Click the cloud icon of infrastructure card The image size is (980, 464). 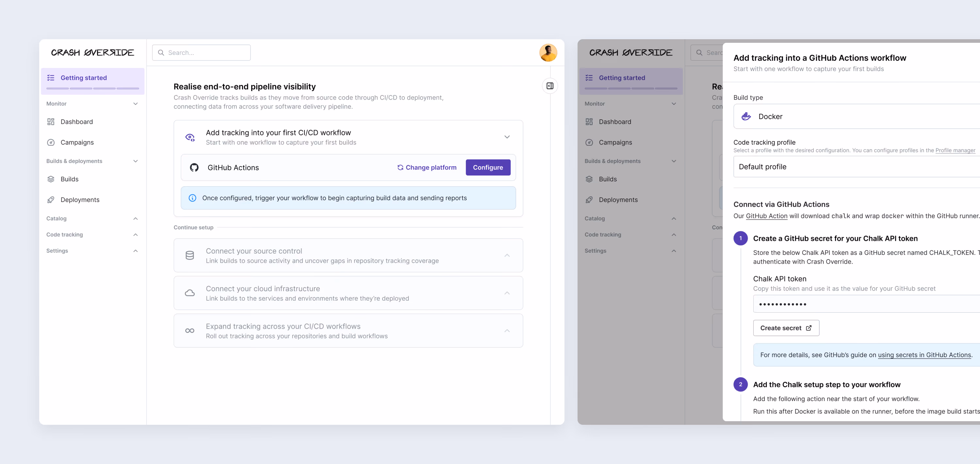[189, 293]
